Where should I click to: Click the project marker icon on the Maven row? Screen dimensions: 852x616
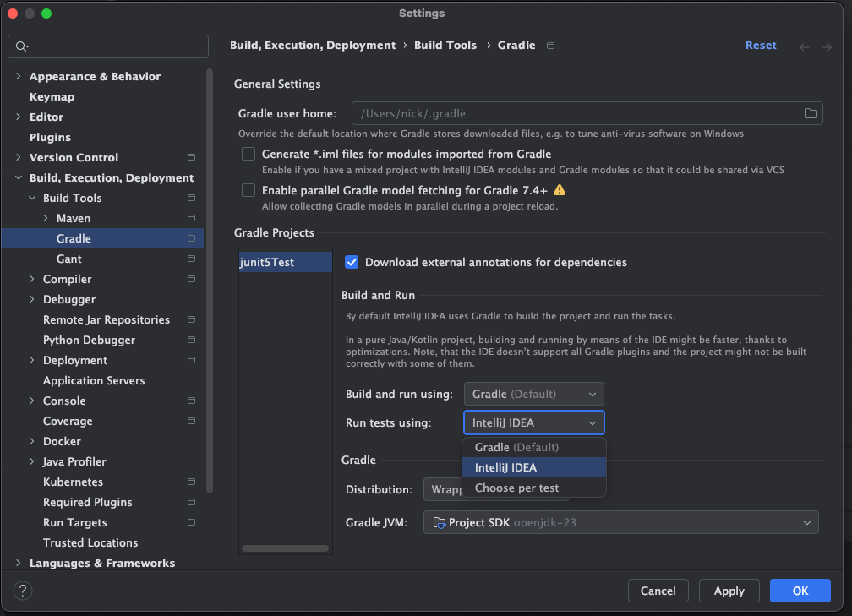click(x=191, y=218)
